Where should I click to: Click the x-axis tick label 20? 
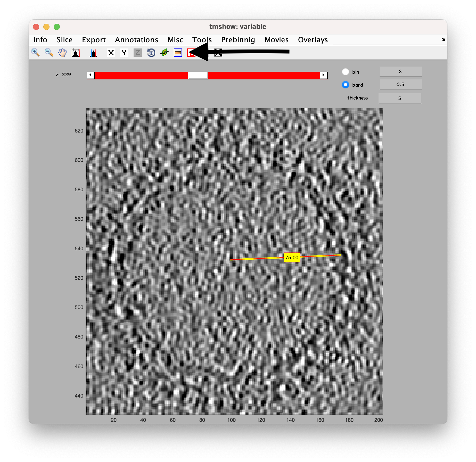pyautogui.click(x=114, y=420)
